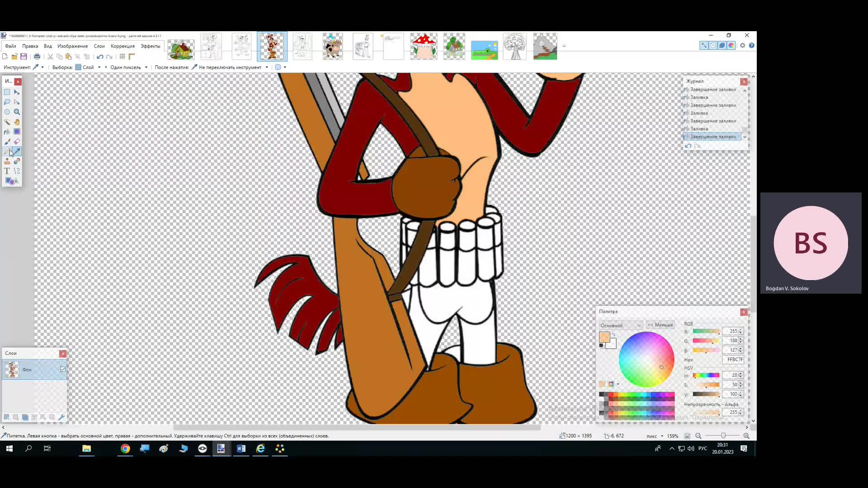
Task: Click the Save icon in toolbar
Action: point(24,56)
